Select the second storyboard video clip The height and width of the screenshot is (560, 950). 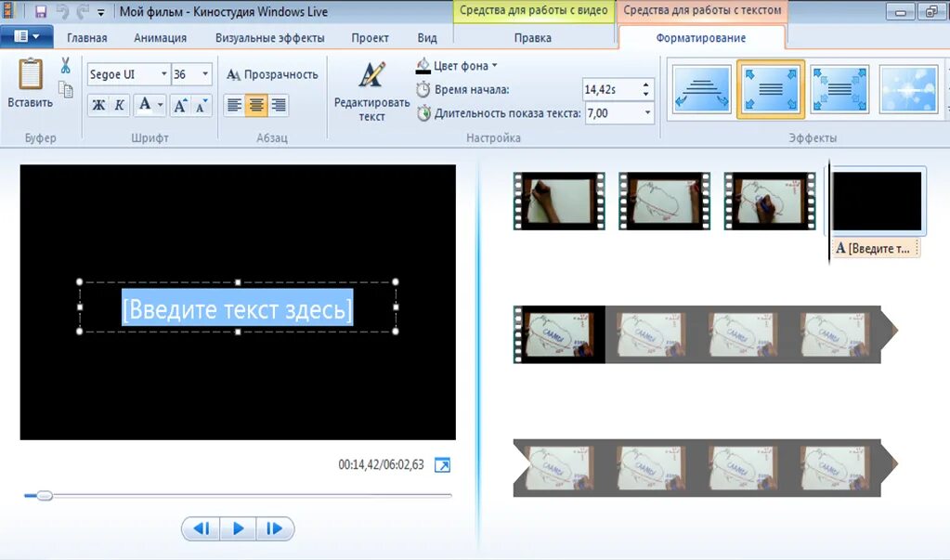click(665, 201)
